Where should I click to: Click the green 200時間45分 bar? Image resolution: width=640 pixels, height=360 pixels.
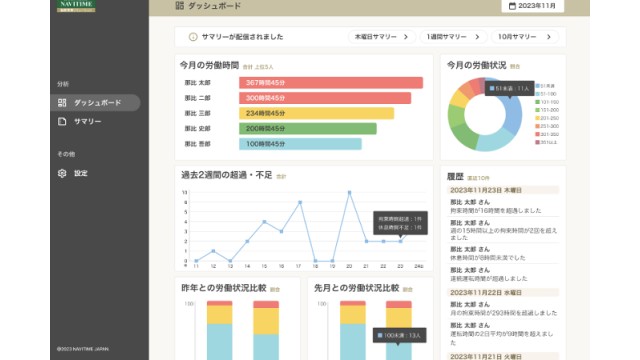point(308,129)
